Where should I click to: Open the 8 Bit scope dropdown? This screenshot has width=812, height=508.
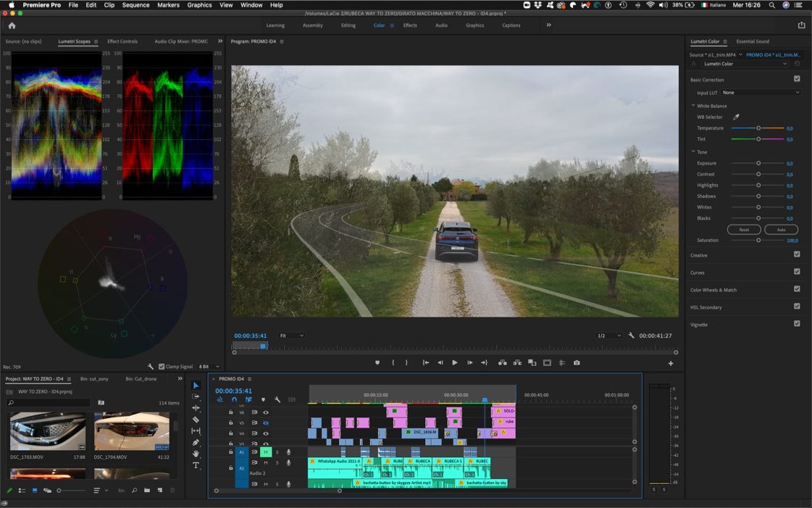click(x=209, y=367)
